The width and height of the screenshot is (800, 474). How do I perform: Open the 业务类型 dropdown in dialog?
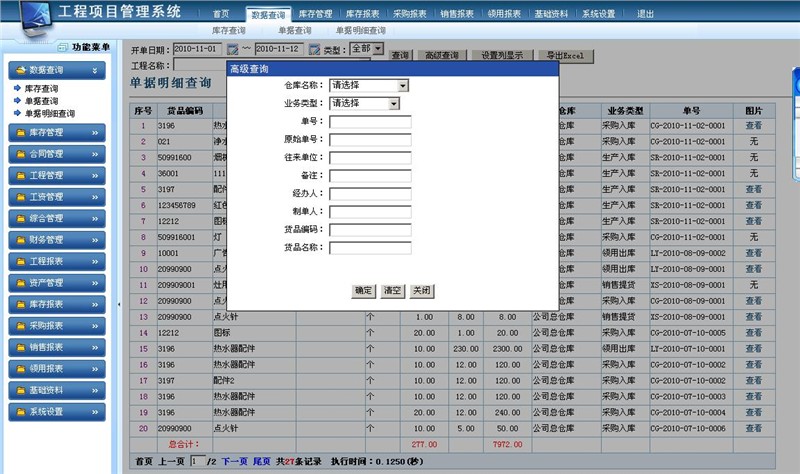(x=394, y=103)
